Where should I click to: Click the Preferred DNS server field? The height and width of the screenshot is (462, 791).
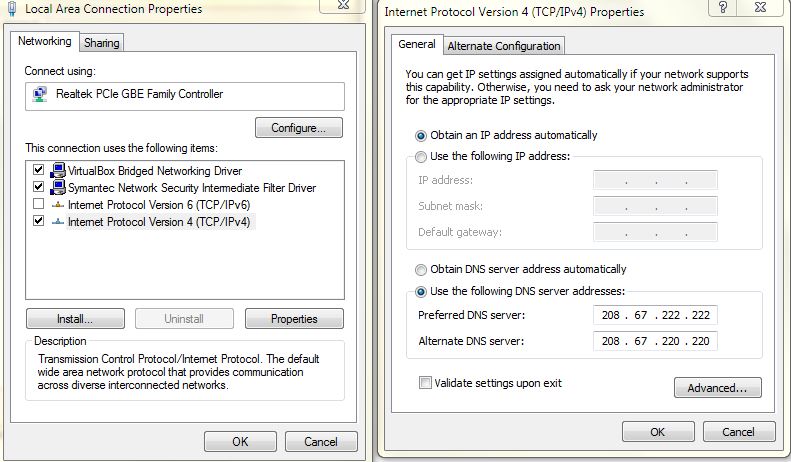[x=655, y=316]
